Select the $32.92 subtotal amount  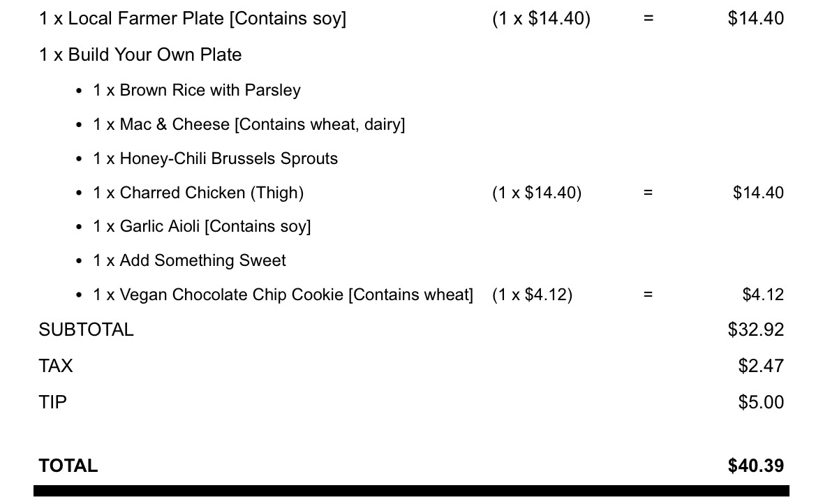click(x=755, y=330)
